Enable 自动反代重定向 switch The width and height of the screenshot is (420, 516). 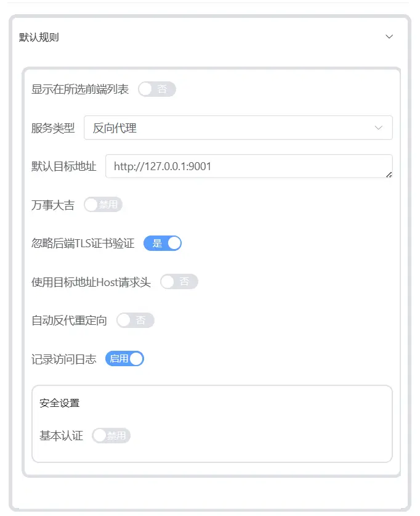(x=135, y=320)
